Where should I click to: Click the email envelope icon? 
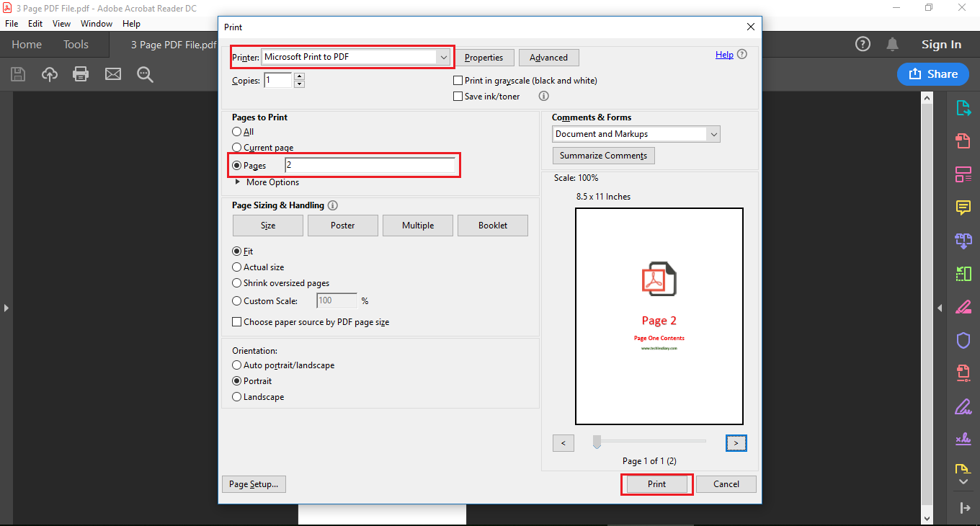tap(113, 74)
